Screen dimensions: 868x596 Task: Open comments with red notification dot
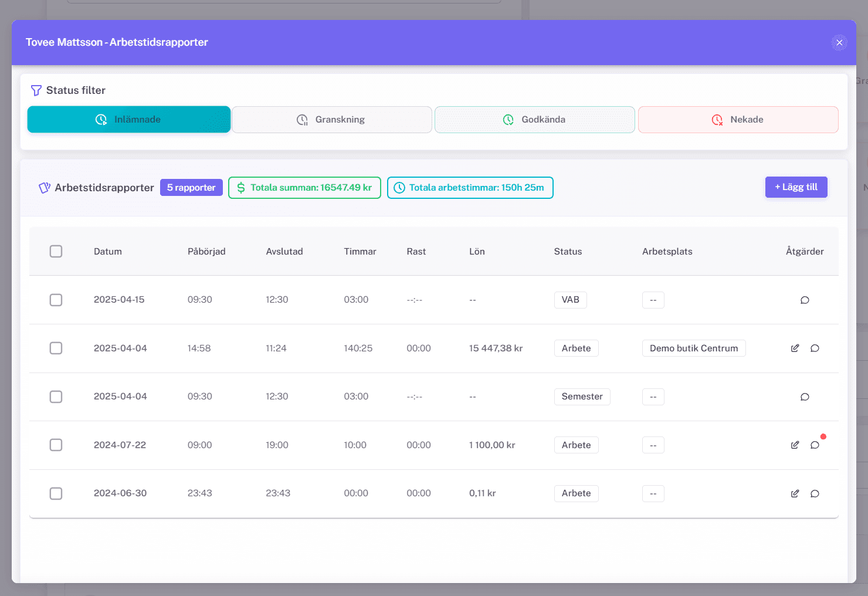click(815, 445)
